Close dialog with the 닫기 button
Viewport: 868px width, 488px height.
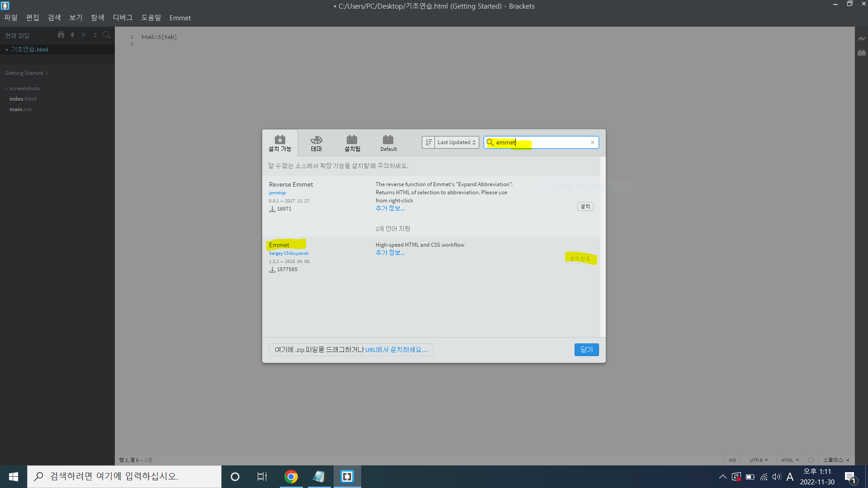[586, 349]
